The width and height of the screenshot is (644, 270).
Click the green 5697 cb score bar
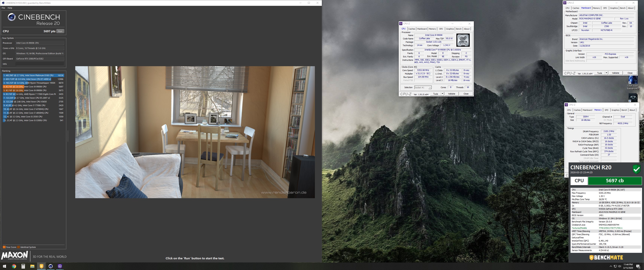(614, 181)
